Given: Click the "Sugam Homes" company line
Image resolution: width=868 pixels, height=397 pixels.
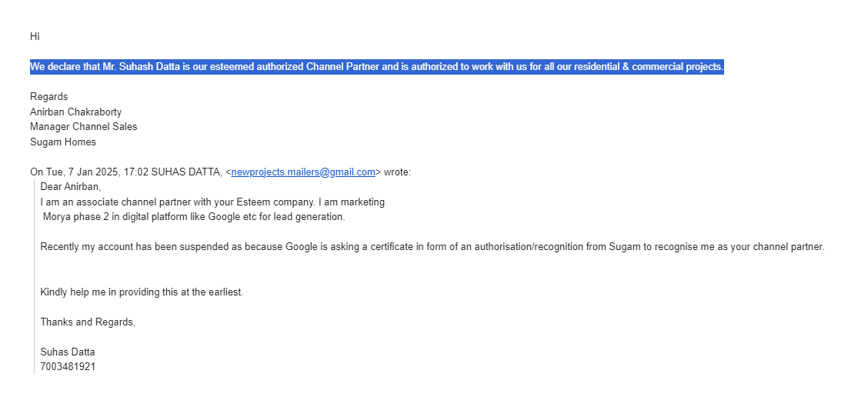Looking at the screenshot, I should pos(63,142).
